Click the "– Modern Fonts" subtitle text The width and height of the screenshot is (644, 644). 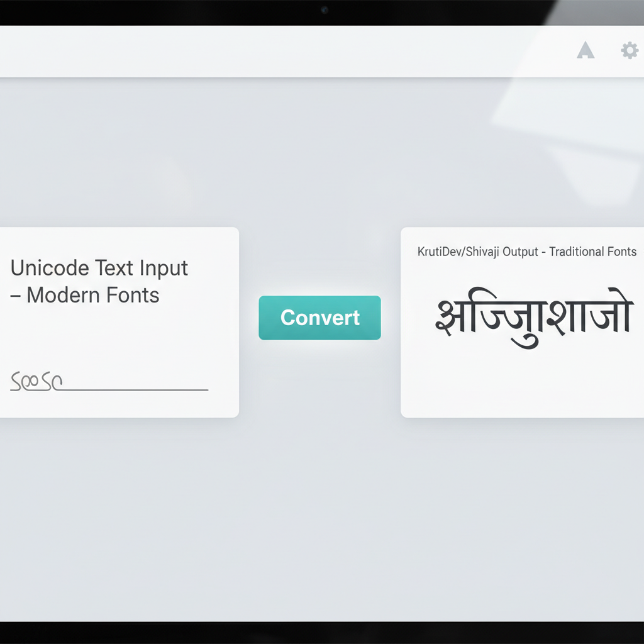tap(85, 295)
